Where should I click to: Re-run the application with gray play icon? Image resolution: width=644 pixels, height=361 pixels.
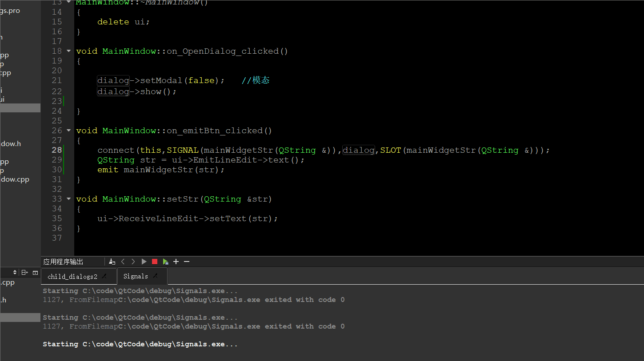pos(144,262)
